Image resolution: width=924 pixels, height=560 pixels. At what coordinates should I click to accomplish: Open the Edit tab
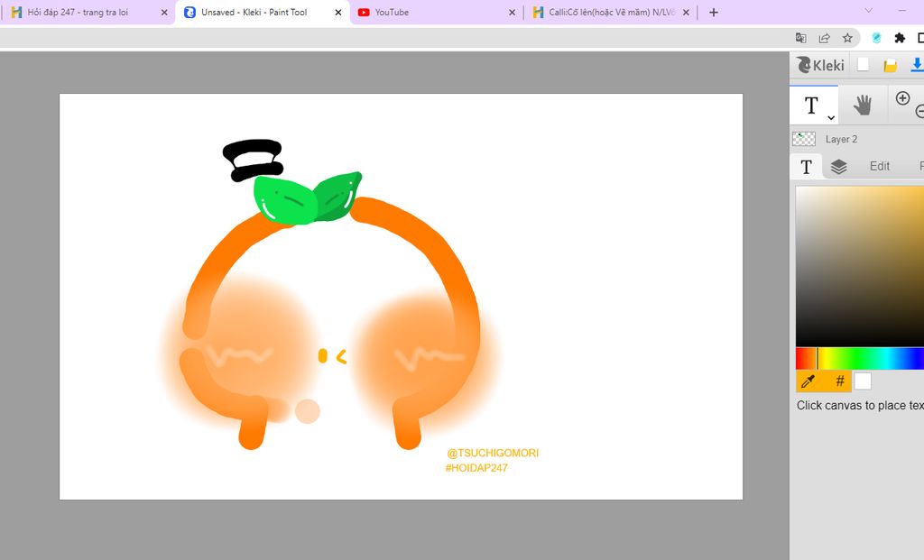[x=879, y=166]
